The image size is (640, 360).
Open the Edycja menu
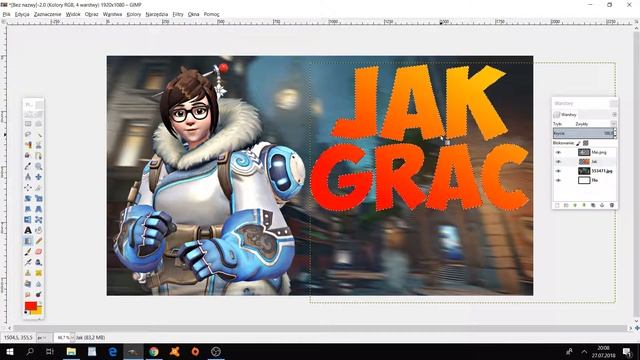point(22,14)
